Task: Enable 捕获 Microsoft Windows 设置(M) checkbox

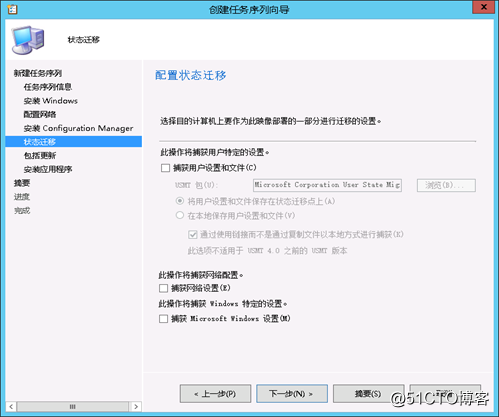Action: (x=163, y=319)
